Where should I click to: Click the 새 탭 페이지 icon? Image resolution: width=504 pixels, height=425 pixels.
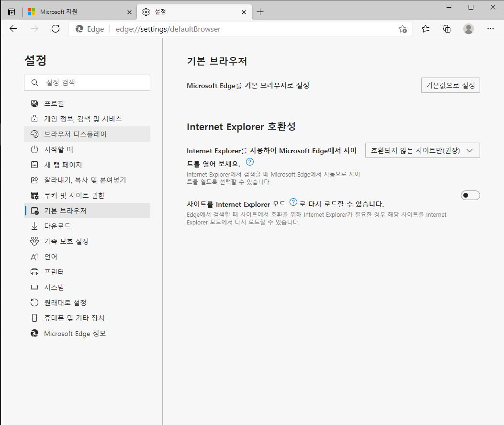pyautogui.click(x=34, y=165)
